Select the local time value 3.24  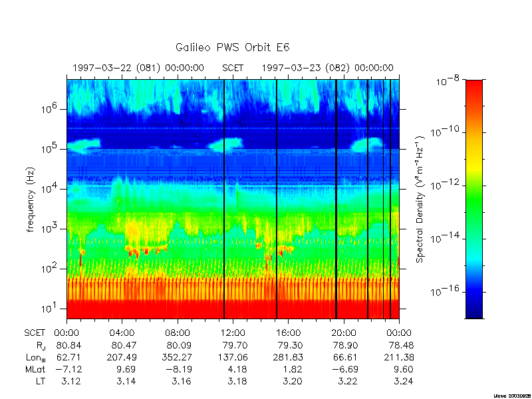404,381
